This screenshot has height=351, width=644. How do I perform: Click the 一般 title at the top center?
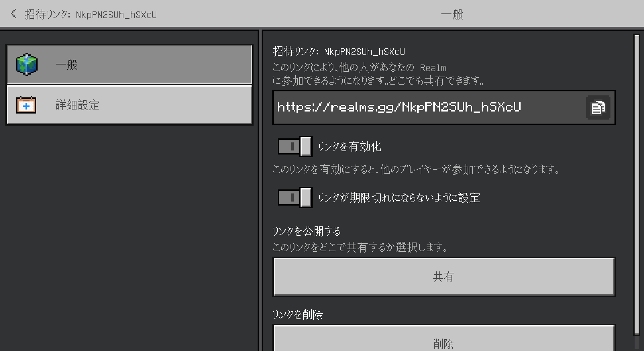(452, 14)
